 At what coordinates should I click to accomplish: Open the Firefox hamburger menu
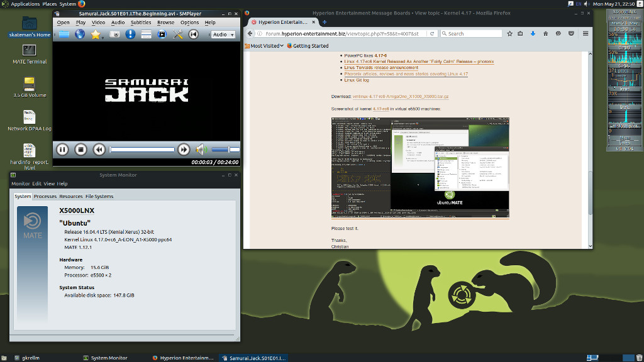point(586,34)
